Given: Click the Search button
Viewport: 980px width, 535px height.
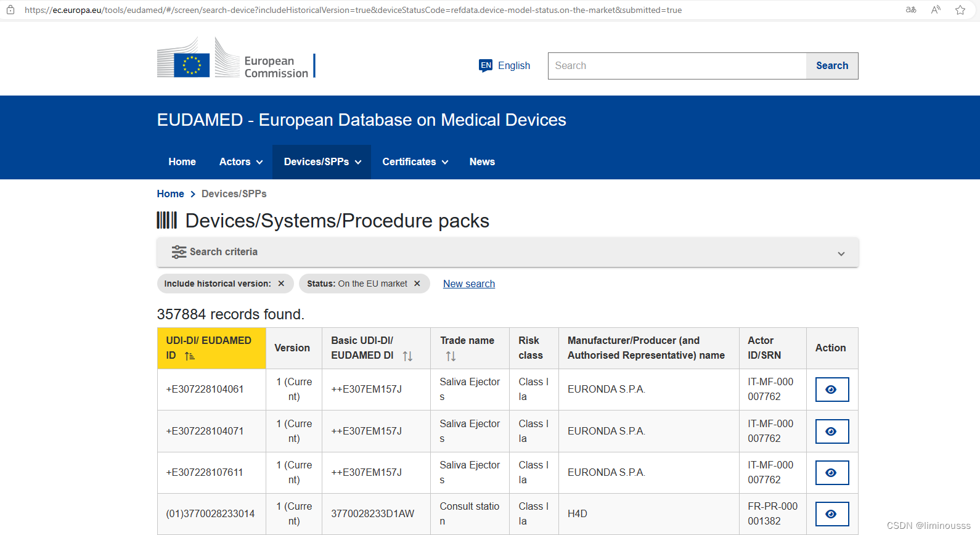Looking at the screenshot, I should (832, 66).
